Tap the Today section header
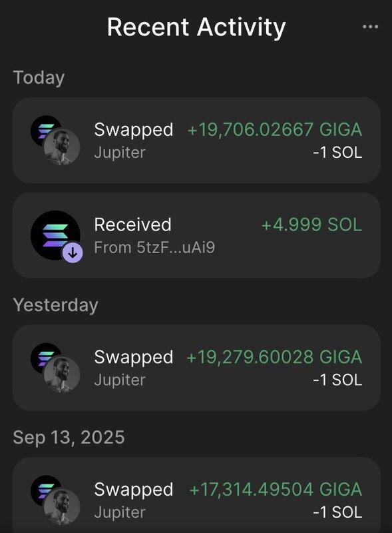392x533 pixels. point(39,77)
